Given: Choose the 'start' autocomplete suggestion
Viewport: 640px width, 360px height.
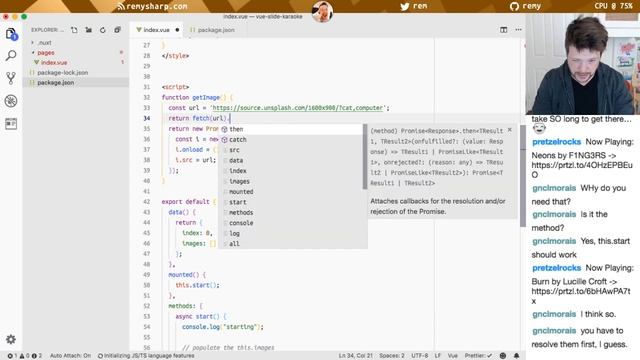Looking at the screenshot, I should (x=291, y=202).
